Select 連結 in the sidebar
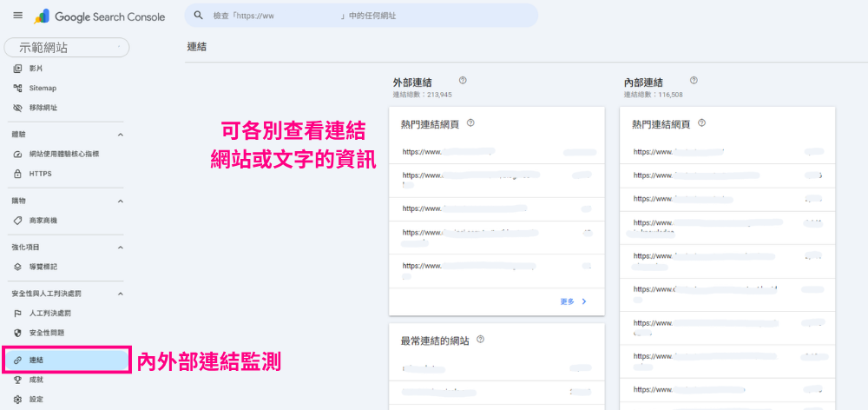This screenshot has height=410, width=868. pos(67,360)
